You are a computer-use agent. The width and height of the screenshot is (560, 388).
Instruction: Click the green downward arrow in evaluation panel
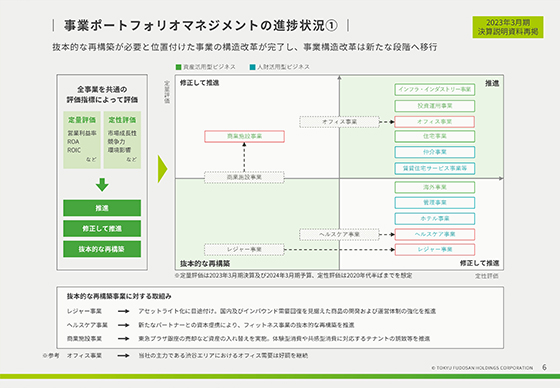point(102,185)
